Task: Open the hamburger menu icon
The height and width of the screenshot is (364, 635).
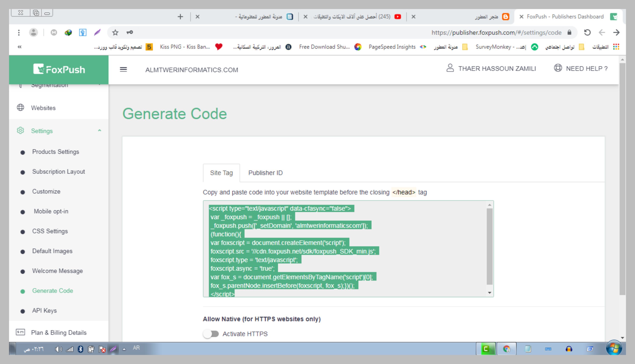Action: coord(123,70)
